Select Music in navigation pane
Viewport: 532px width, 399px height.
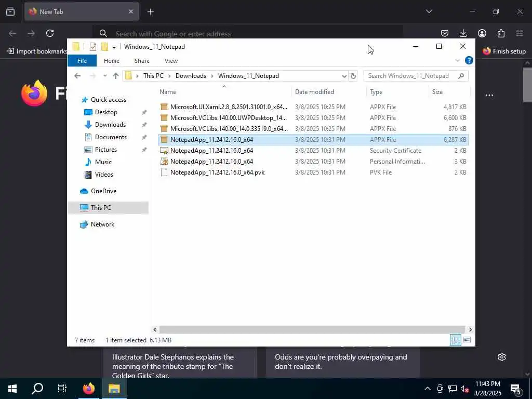pyautogui.click(x=103, y=162)
